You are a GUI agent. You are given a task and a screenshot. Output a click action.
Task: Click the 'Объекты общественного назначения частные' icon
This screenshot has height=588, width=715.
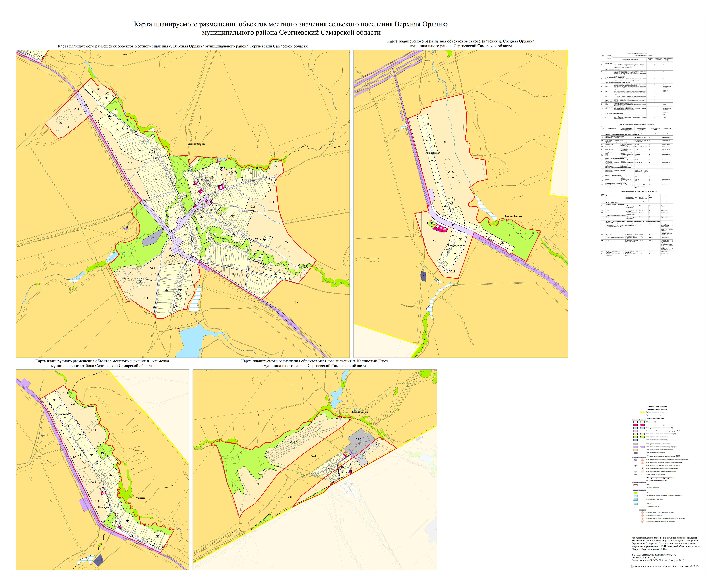point(642,512)
